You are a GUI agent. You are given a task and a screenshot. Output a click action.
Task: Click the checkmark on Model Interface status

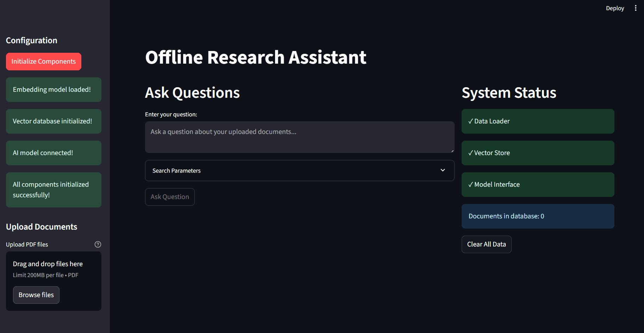pyautogui.click(x=470, y=184)
